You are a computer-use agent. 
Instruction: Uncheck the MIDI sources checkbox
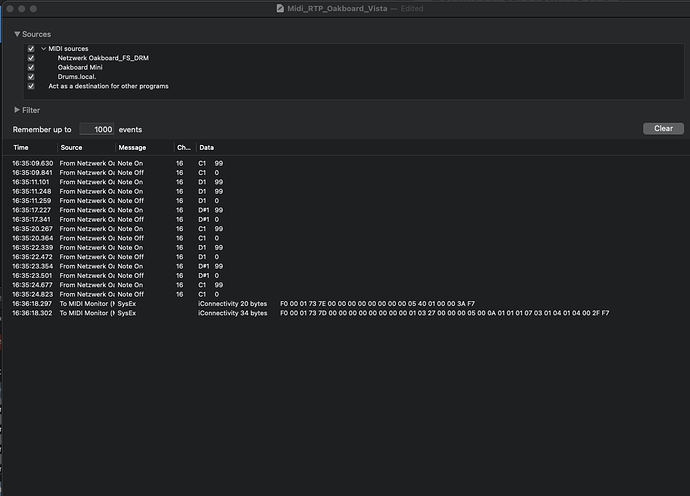click(x=31, y=48)
